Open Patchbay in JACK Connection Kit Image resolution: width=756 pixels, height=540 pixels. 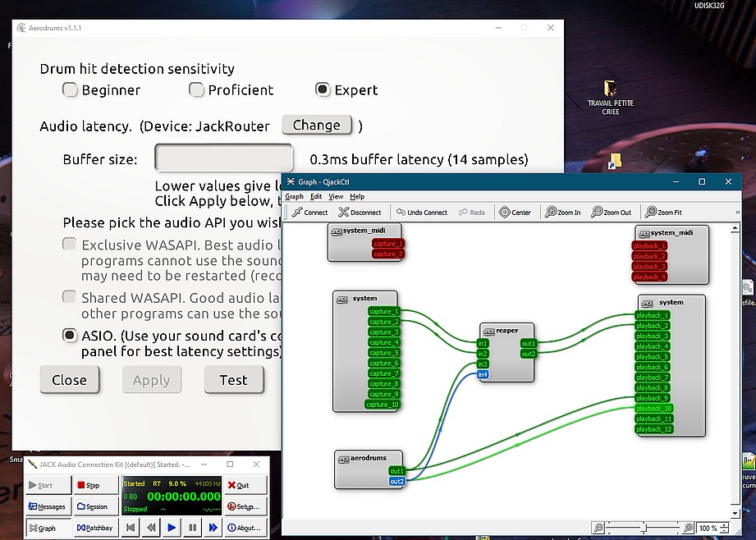[x=96, y=528]
